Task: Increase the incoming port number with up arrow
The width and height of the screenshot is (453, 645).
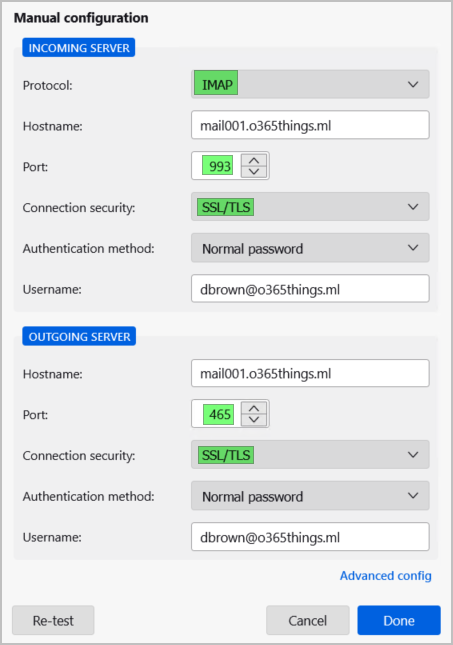Action: point(254,160)
